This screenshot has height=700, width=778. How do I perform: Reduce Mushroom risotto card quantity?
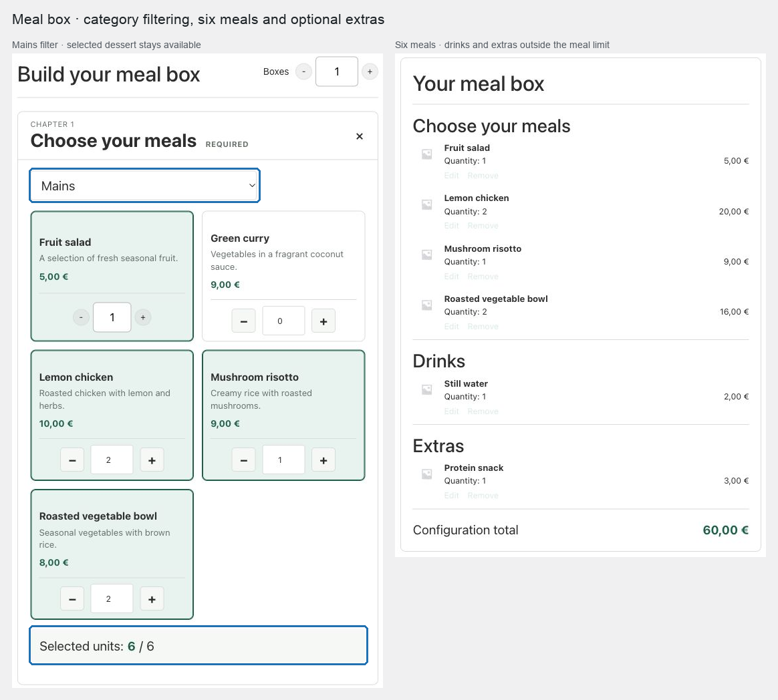pyautogui.click(x=243, y=461)
